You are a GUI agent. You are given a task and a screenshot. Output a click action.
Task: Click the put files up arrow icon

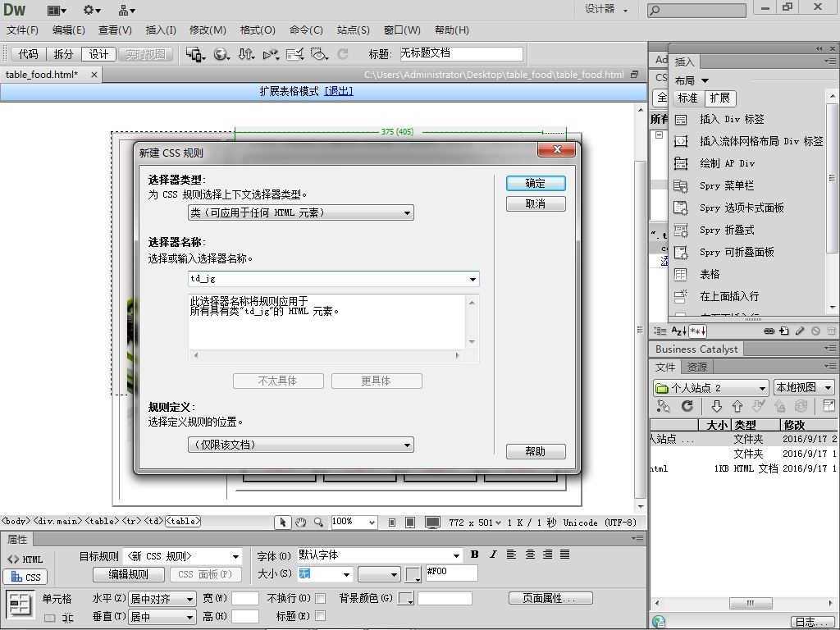coord(737,406)
